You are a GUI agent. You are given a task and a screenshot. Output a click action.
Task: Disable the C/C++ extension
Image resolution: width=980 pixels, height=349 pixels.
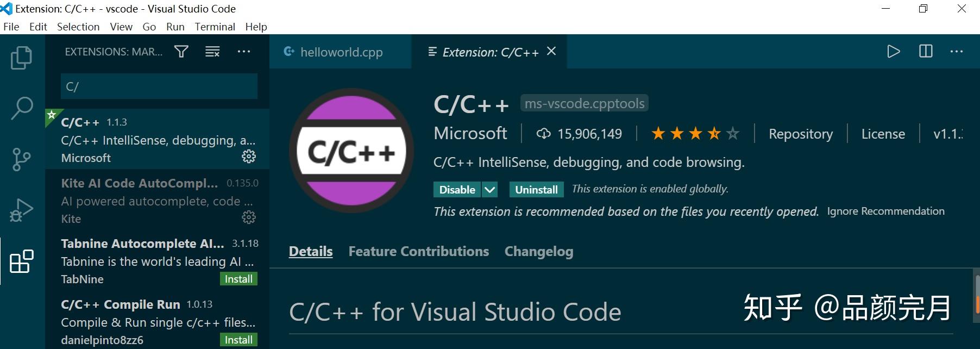pos(456,189)
